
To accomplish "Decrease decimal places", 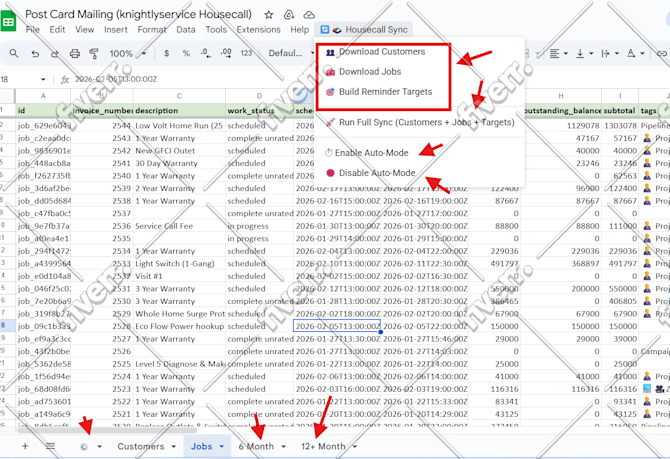I will 206,53.
